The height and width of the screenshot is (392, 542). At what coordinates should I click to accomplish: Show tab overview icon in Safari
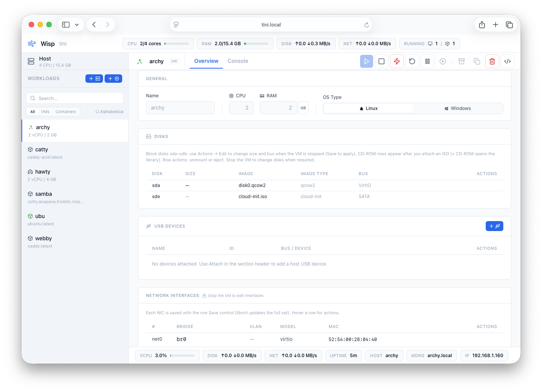pos(509,25)
